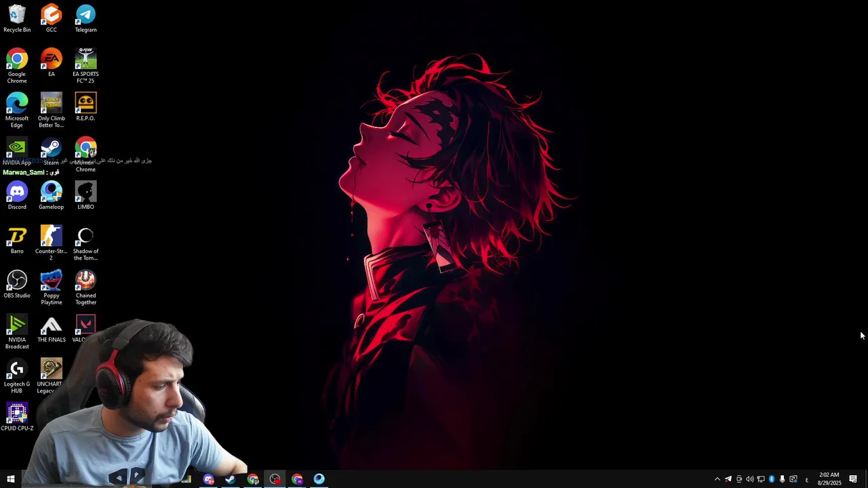Click the microphone tray icon

click(783, 479)
